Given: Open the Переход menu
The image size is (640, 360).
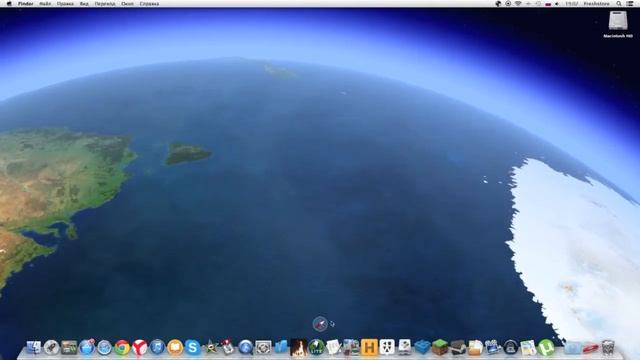Looking at the screenshot, I should pos(105,4).
